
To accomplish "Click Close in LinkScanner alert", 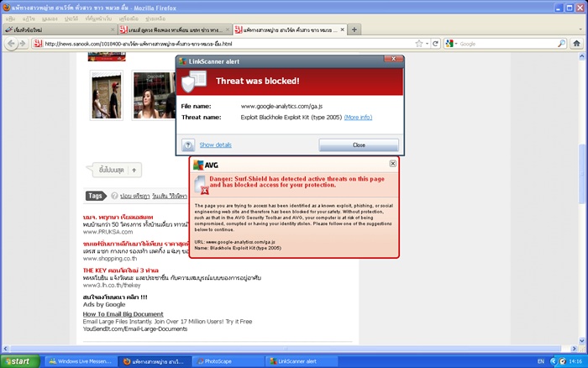I will [x=359, y=145].
